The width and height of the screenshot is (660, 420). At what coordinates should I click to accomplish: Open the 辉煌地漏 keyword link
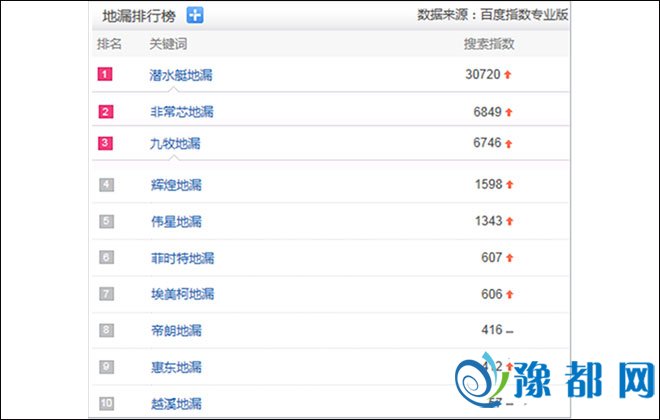point(175,185)
